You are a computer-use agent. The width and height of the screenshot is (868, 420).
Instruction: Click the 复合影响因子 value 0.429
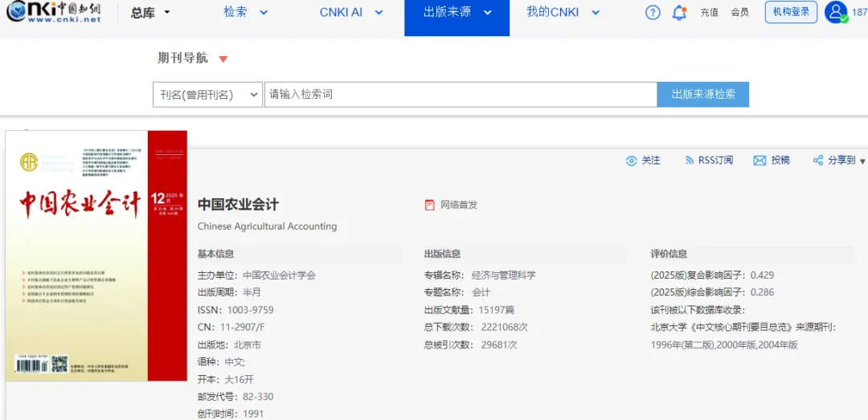tap(762, 275)
